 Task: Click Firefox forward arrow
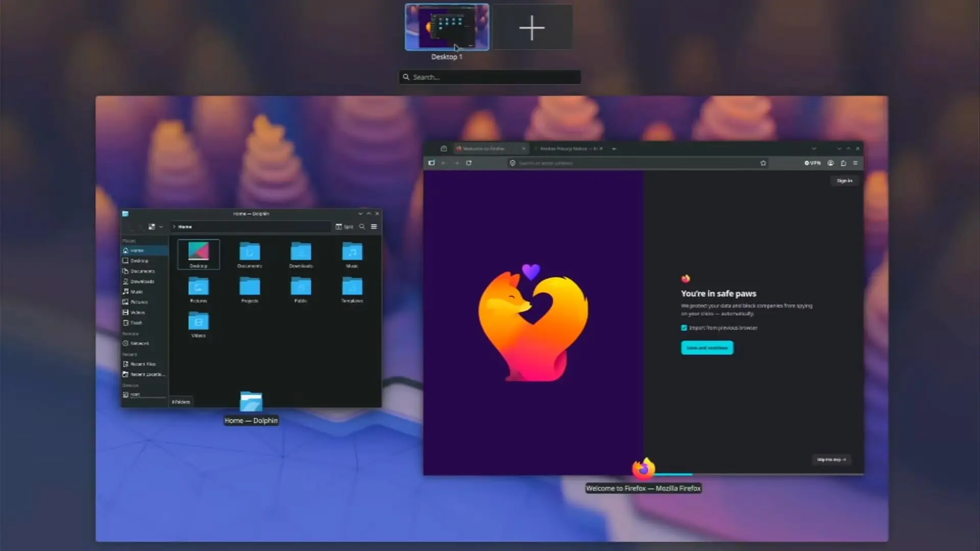click(x=456, y=163)
